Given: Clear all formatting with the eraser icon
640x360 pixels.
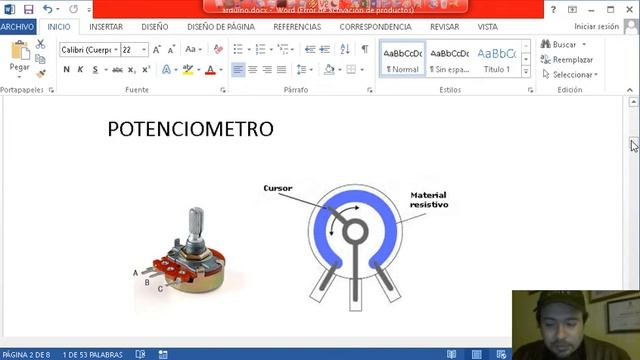Looking at the screenshot, I should (218, 49).
